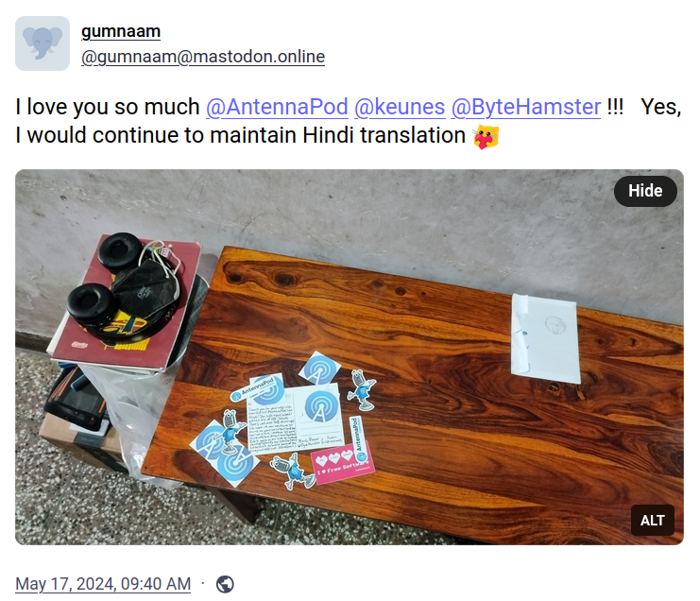This screenshot has width=700, height=601.
Task: Click the diamond-shaped blue antenna sticker above postcard
Action: pos(319,369)
